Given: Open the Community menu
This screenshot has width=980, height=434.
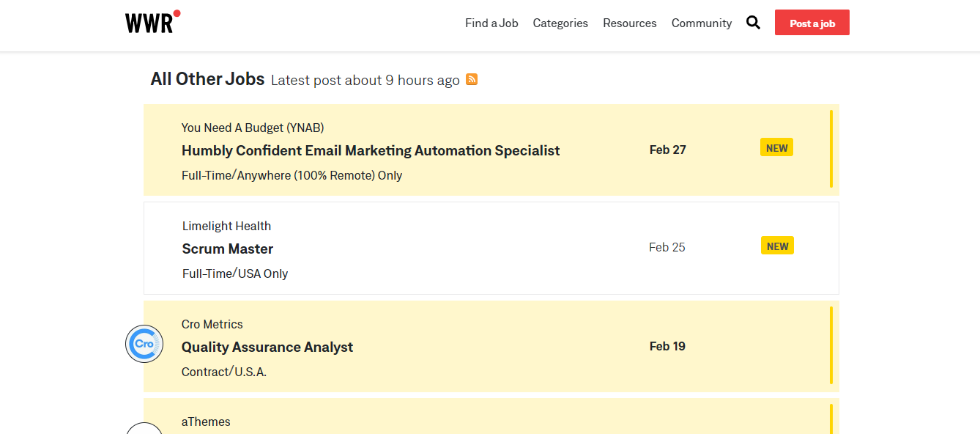Looking at the screenshot, I should [702, 23].
